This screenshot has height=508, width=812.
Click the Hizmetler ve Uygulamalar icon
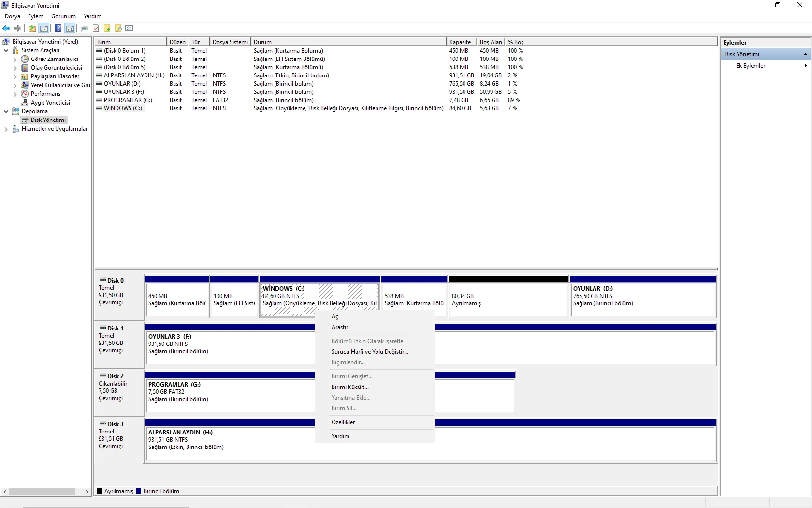[15, 129]
